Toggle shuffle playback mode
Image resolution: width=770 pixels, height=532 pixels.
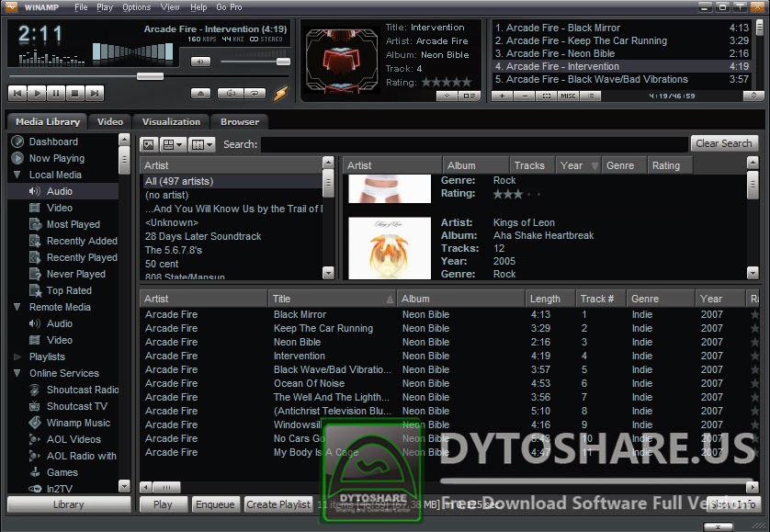[231, 92]
